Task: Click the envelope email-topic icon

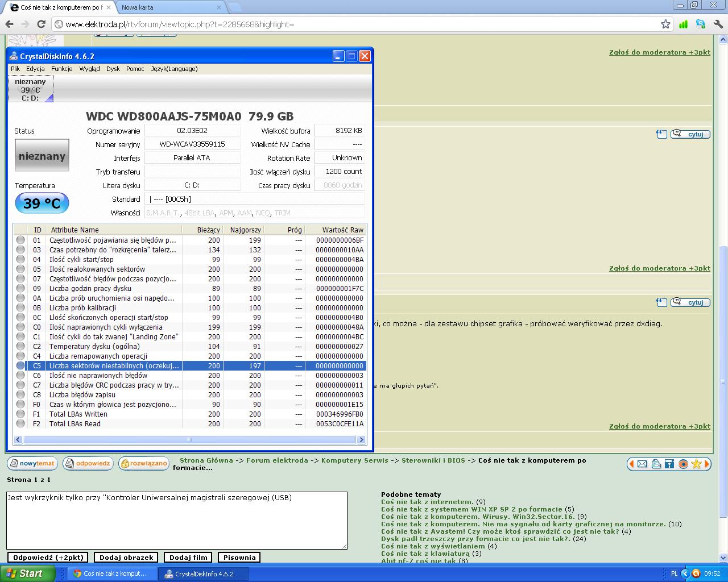Action: [x=642, y=464]
